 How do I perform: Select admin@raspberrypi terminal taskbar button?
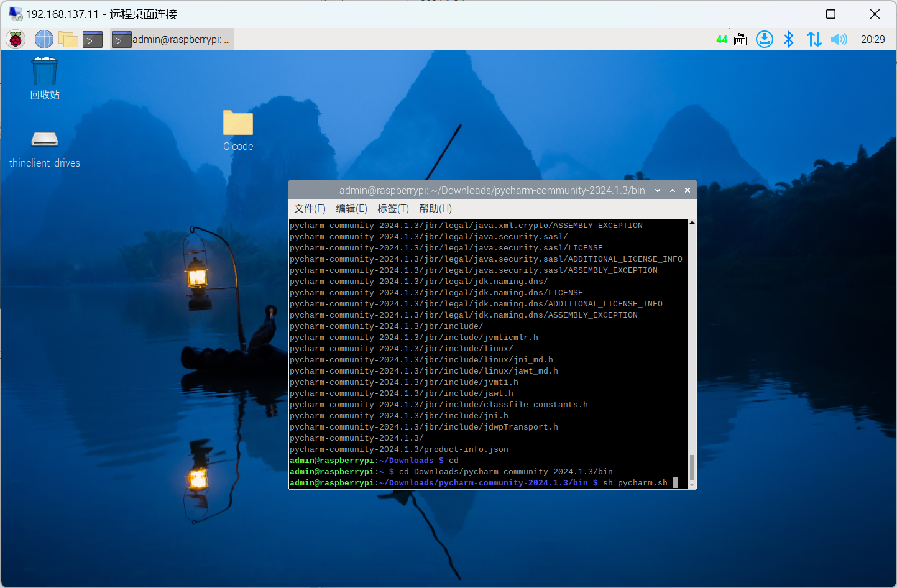tap(172, 39)
